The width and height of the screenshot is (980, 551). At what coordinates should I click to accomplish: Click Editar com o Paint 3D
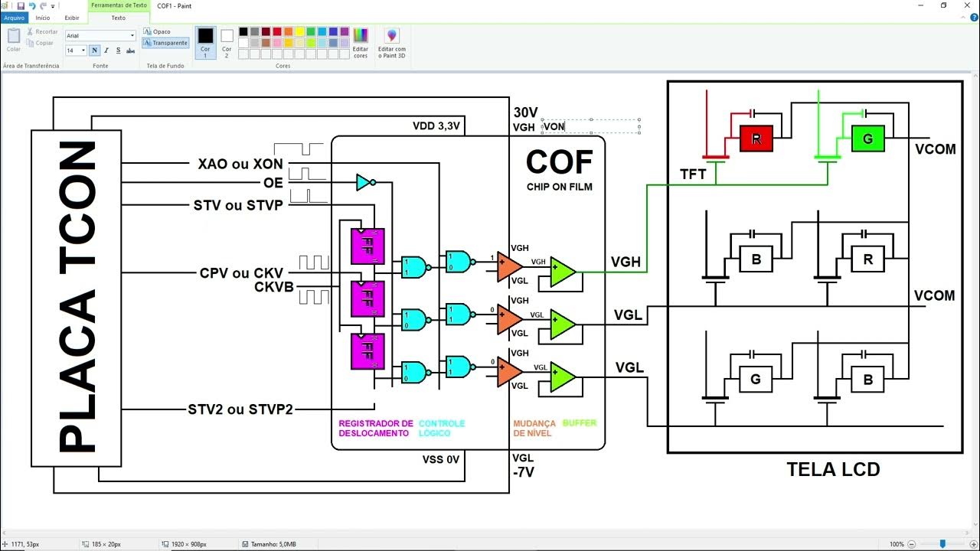pyautogui.click(x=392, y=42)
